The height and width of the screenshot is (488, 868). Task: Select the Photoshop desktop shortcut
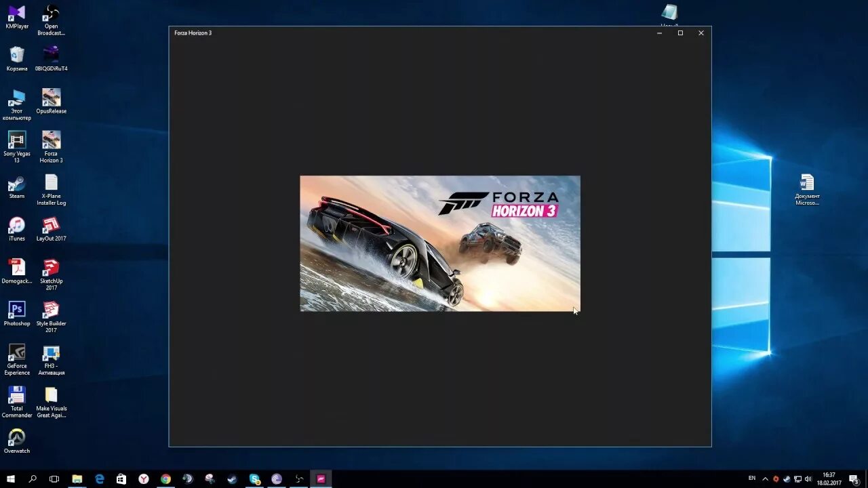pos(17,314)
